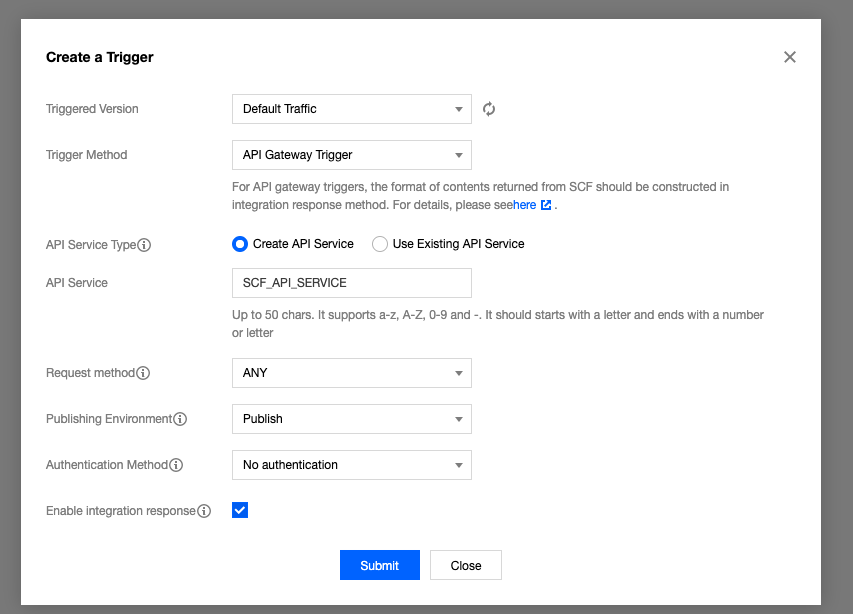Focus the SCF_API_SERVICE name field
The height and width of the screenshot is (614, 853).
point(351,283)
